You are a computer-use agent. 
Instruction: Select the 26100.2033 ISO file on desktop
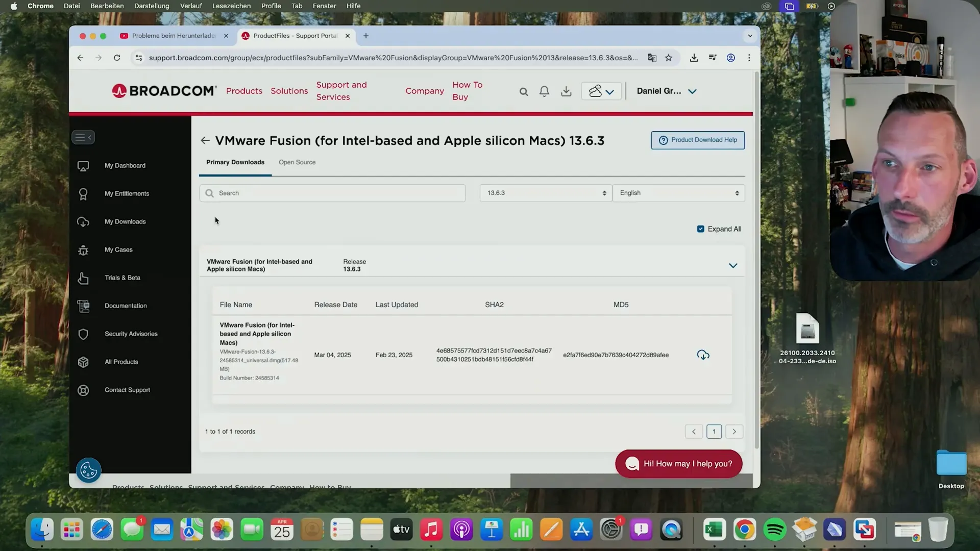click(x=807, y=338)
